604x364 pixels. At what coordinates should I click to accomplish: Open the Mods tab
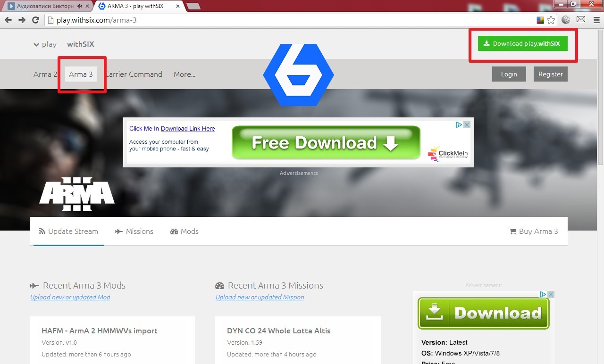point(185,232)
